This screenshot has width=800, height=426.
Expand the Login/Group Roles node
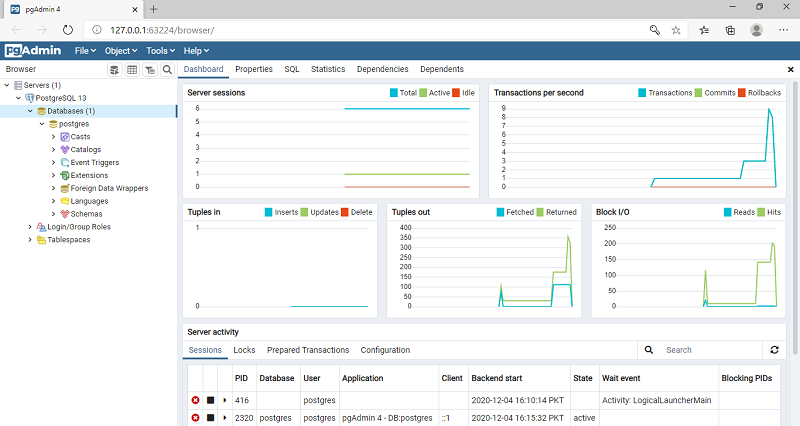[x=30, y=227]
